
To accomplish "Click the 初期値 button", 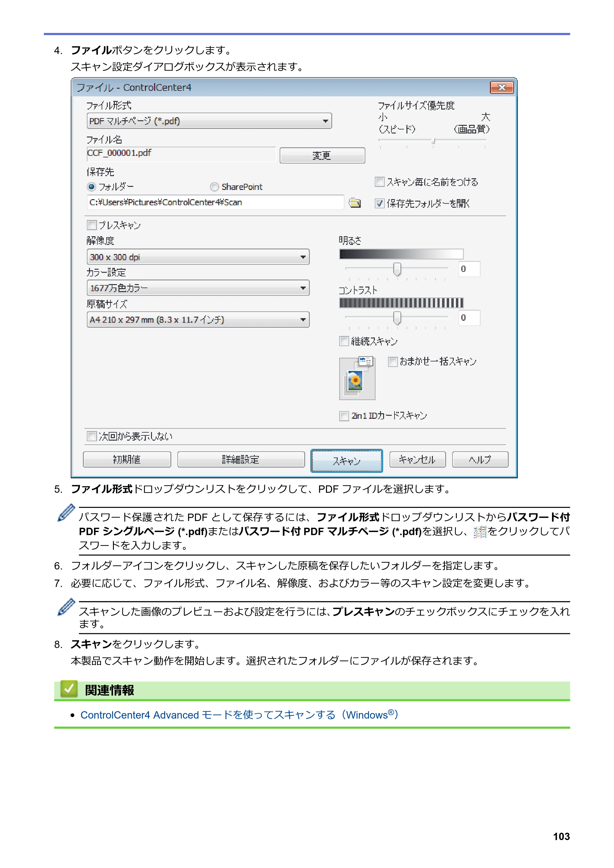I will tap(127, 460).
